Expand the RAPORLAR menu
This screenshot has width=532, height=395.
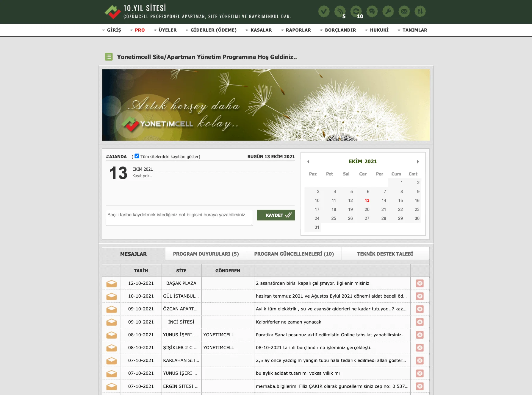296,30
